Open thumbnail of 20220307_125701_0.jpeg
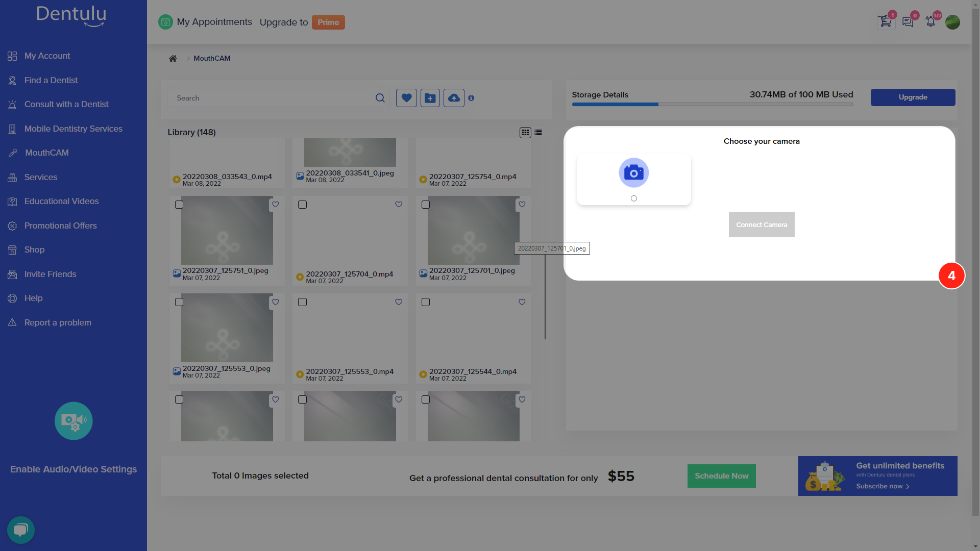The image size is (980, 551). 474,231
